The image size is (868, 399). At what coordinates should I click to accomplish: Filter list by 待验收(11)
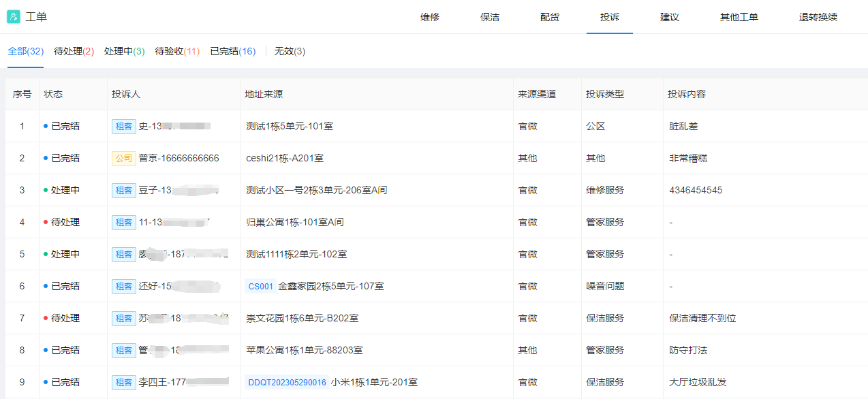coord(177,51)
